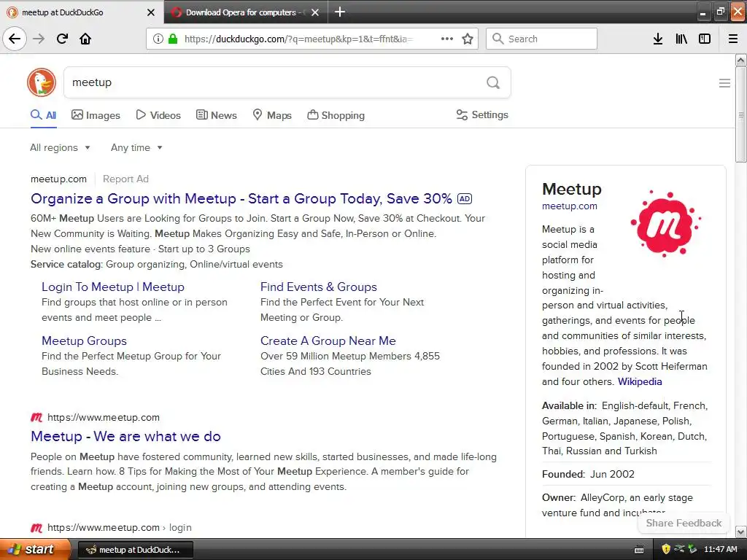
Task: Open the All regions dropdown
Action: tap(60, 147)
